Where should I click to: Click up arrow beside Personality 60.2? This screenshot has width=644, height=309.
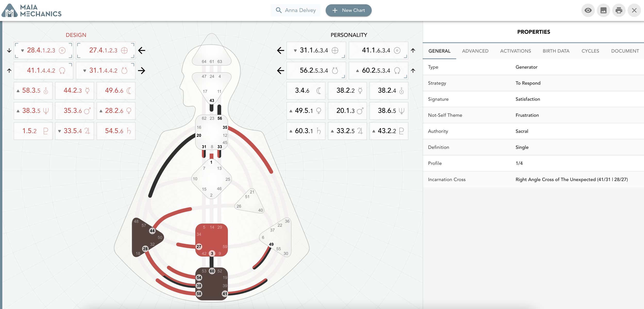(x=413, y=70)
